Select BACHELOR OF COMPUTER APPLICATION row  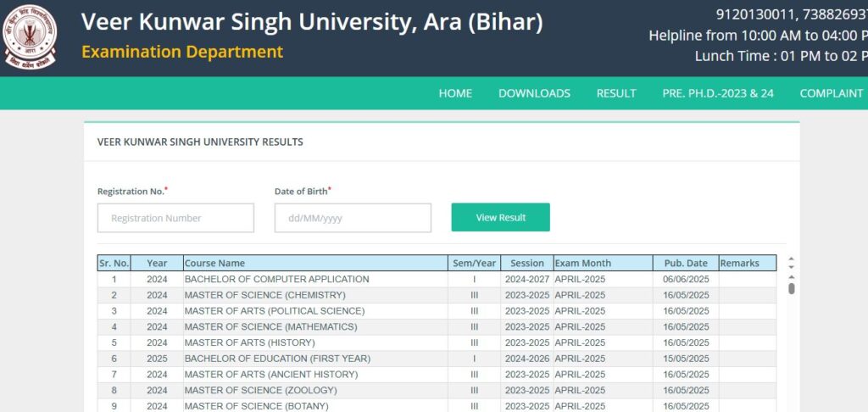(x=437, y=279)
